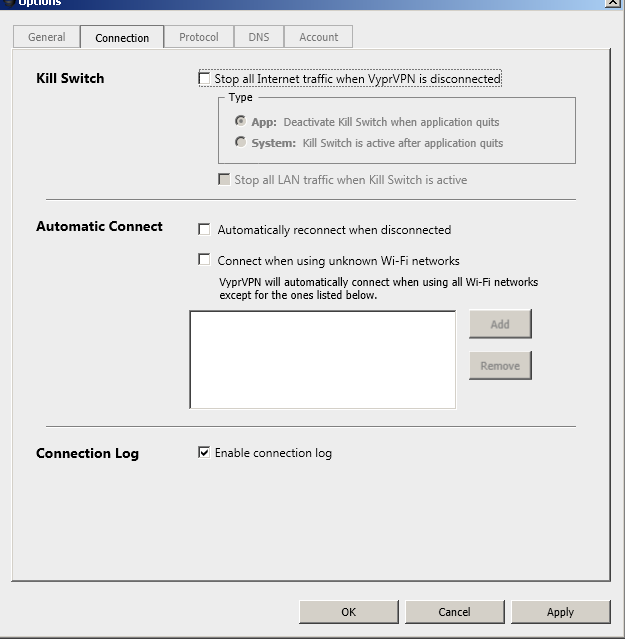
Task: Discard changes with Cancel button
Action: [455, 612]
